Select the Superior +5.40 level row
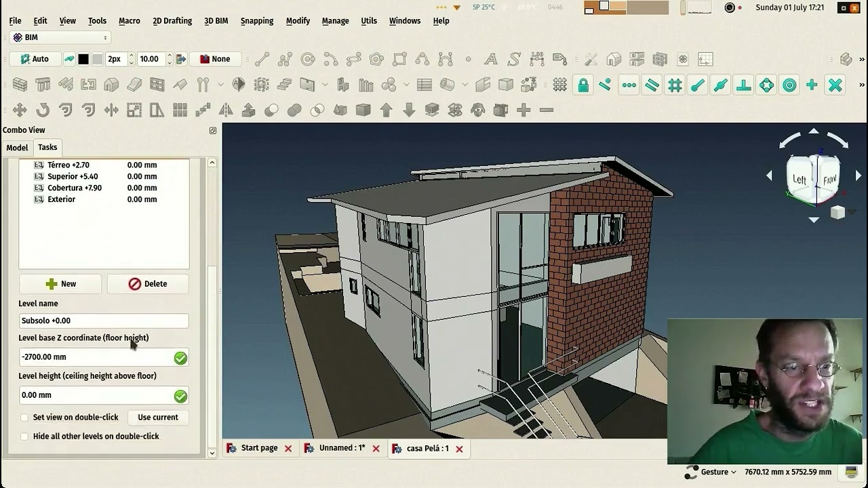The image size is (868, 488). (104, 176)
